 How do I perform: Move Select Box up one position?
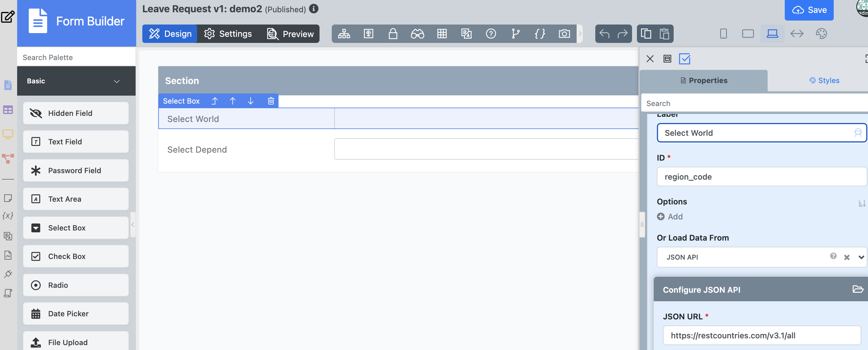coord(233,101)
